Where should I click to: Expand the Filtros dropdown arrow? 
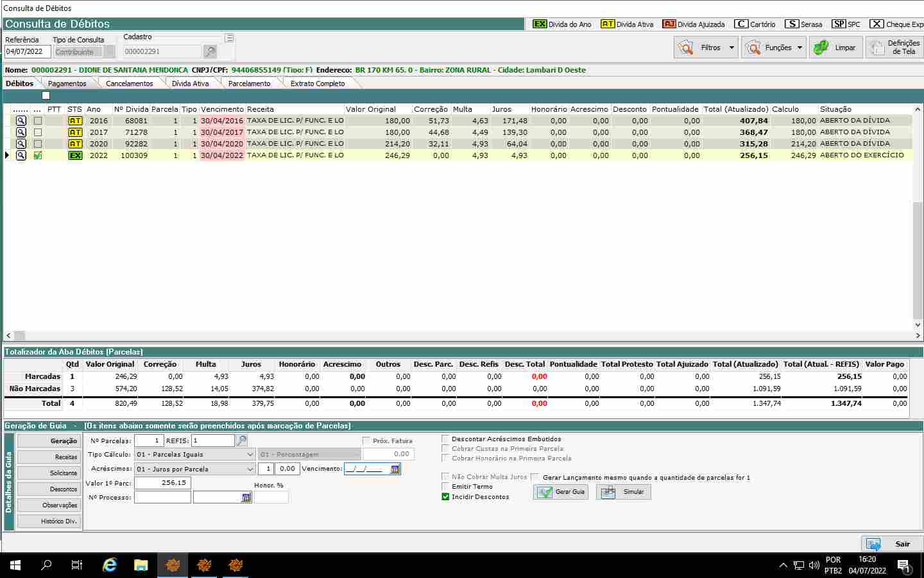(732, 48)
